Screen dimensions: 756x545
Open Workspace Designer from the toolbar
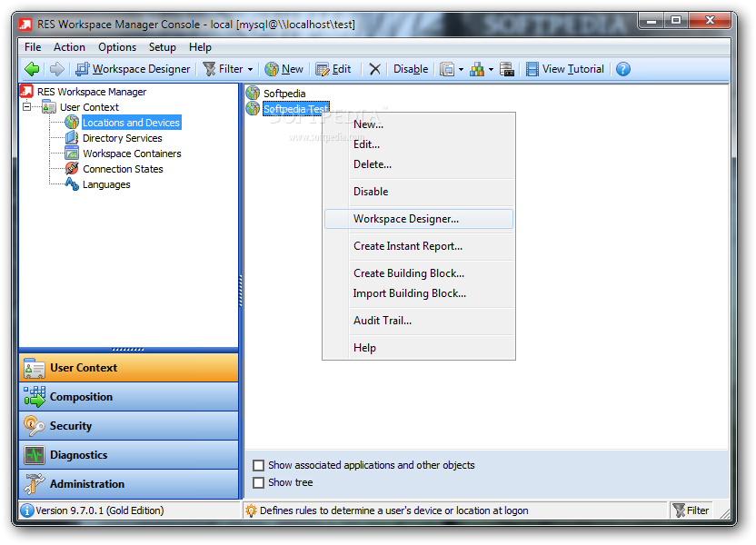tap(133, 69)
